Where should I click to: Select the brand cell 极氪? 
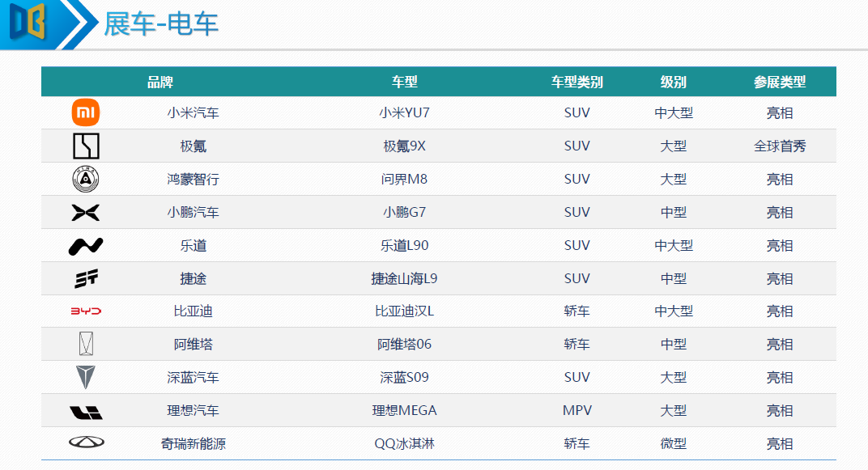click(194, 146)
